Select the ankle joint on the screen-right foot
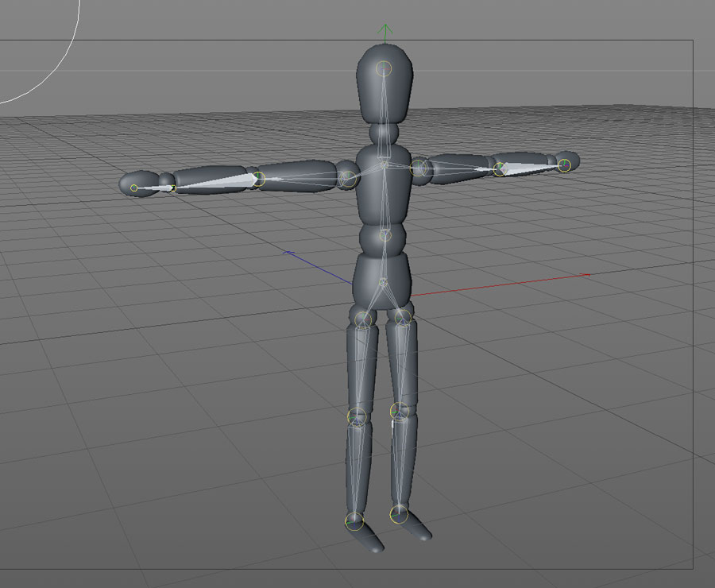The height and width of the screenshot is (588, 715). click(399, 514)
